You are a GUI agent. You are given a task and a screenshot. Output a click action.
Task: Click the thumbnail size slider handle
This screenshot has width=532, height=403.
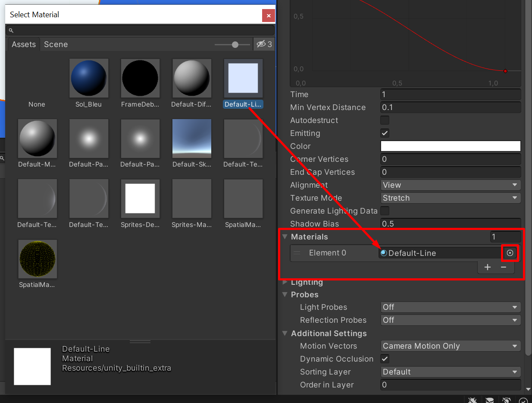pos(235,44)
